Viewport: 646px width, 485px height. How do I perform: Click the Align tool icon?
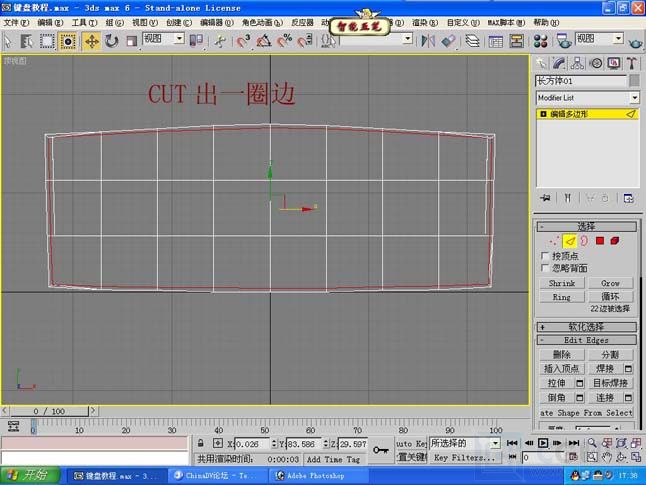click(x=448, y=41)
